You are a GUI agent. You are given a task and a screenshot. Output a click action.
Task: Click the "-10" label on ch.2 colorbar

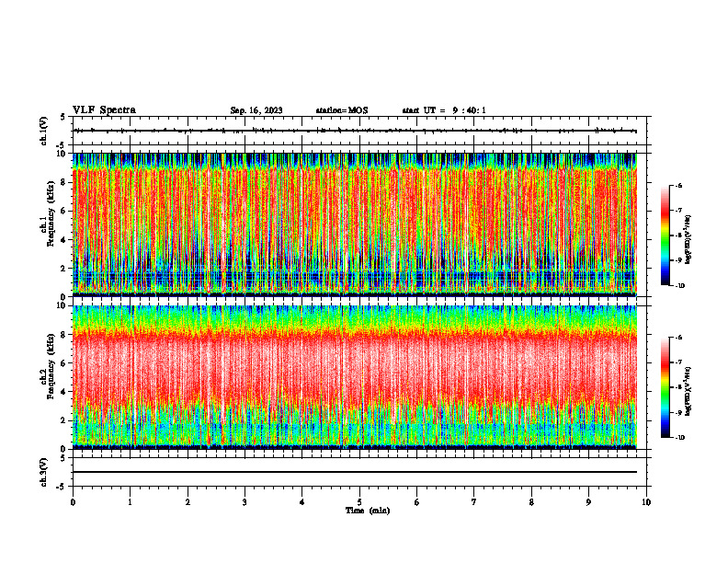679,437
